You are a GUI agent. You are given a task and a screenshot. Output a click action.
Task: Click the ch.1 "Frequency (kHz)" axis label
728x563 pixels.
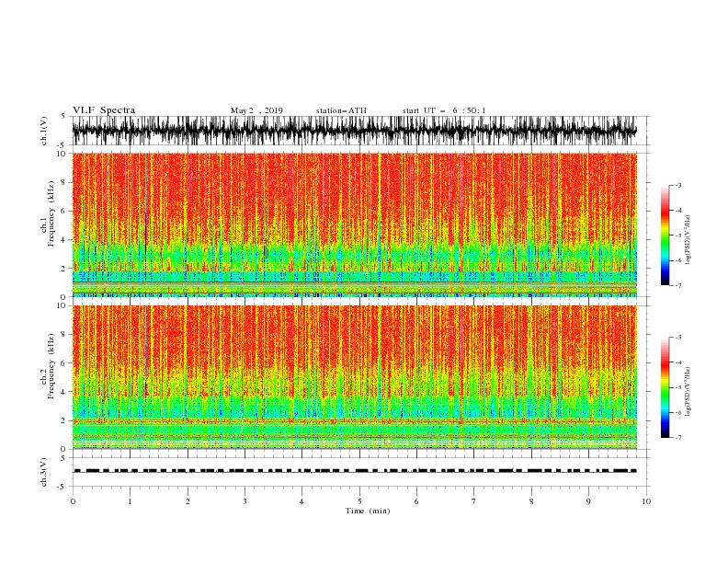tap(51, 213)
